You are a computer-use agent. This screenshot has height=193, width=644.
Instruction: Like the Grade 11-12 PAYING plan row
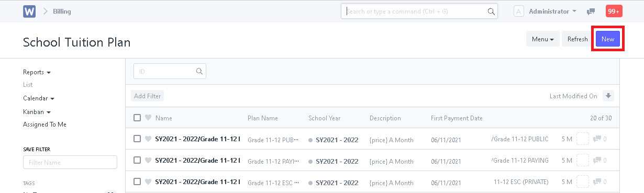148,161
